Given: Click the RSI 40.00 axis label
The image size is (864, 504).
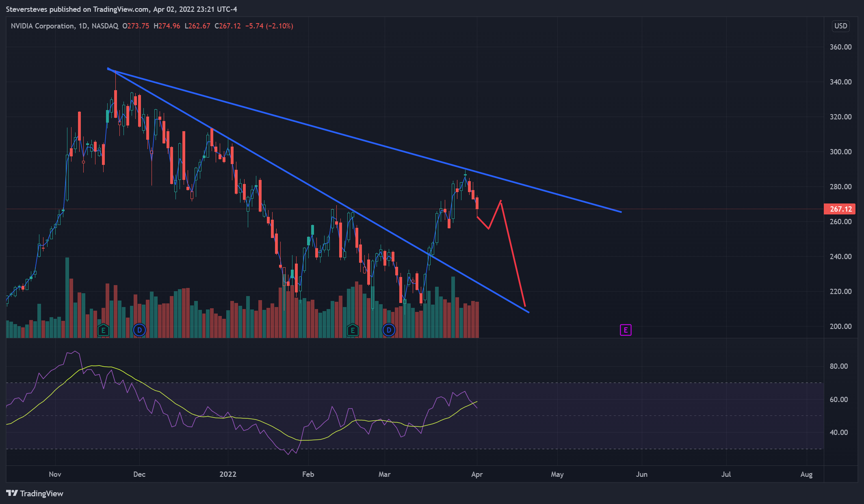Looking at the screenshot, I should (838, 433).
